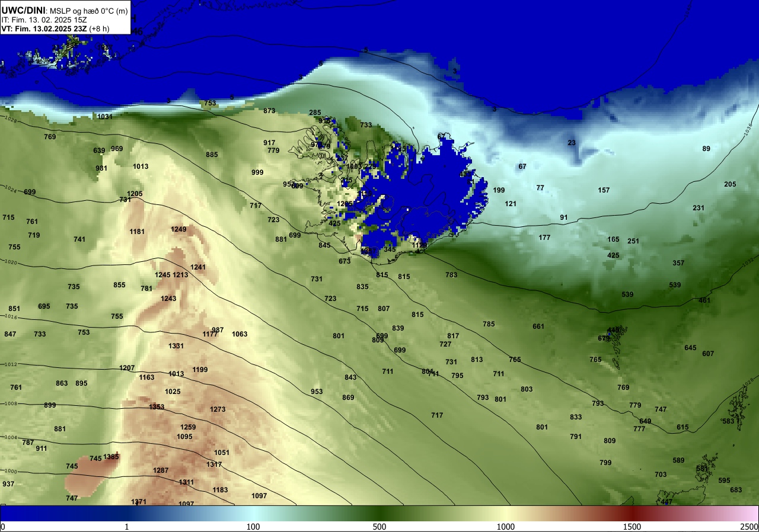Click the height value 615
The width and height of the screenshot is (759, 532).
[683, 427]
